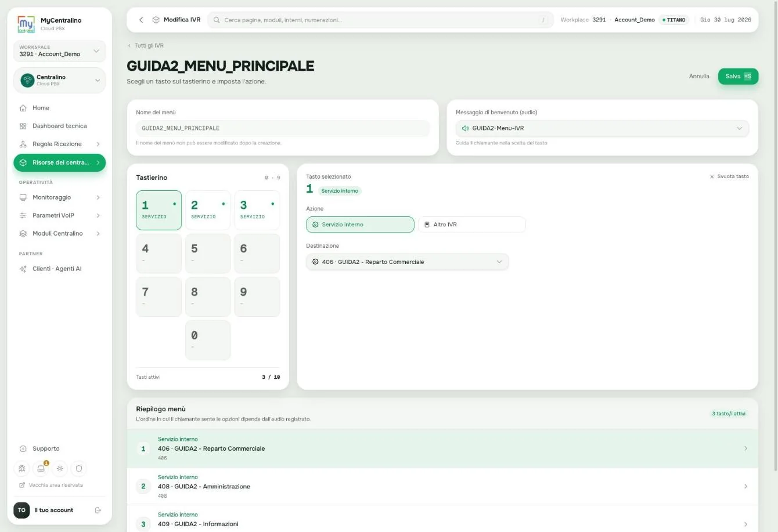This screenshot has height=532, width=778.
Task: Open Dashboard tecnica in sidebar
Action: click(59, 126)
